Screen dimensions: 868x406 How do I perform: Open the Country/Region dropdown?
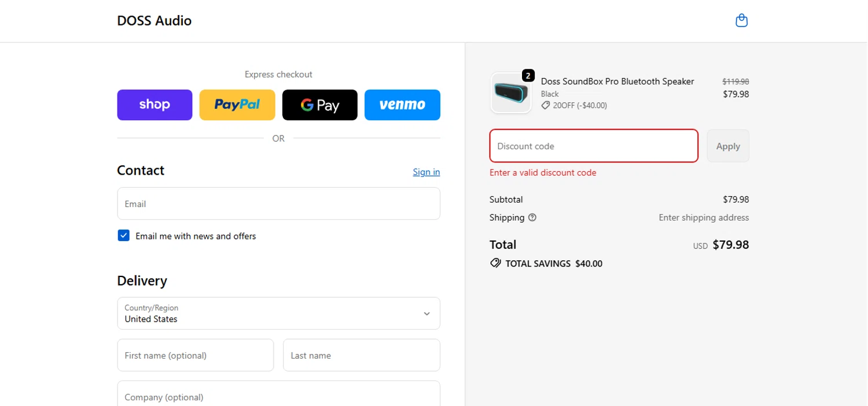(x=278, y=313)
